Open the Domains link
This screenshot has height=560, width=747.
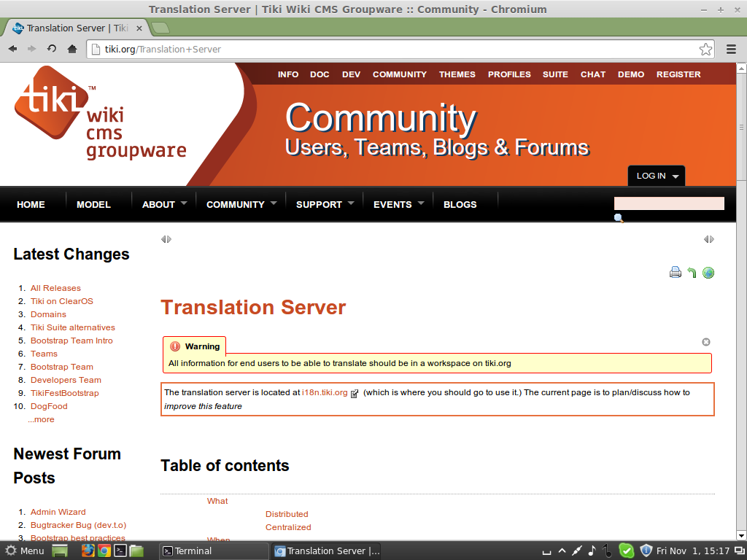pyautogui.click(x=48, y=314)
